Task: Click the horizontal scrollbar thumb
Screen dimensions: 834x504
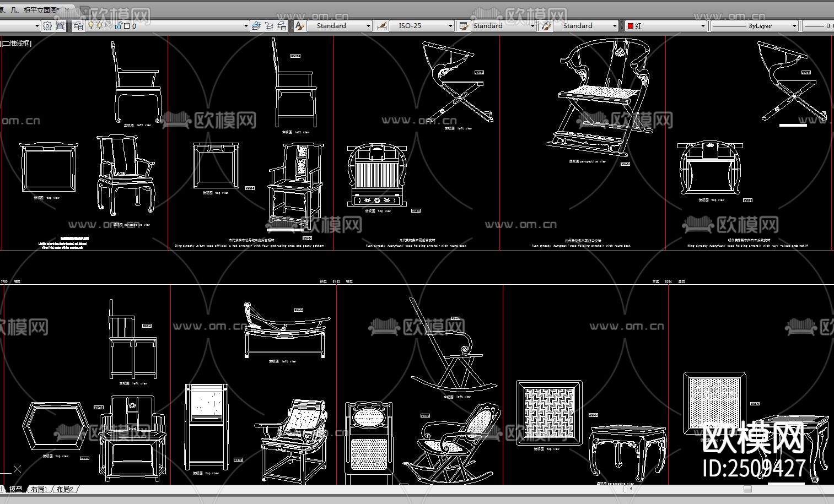Action: pos(747,489)
